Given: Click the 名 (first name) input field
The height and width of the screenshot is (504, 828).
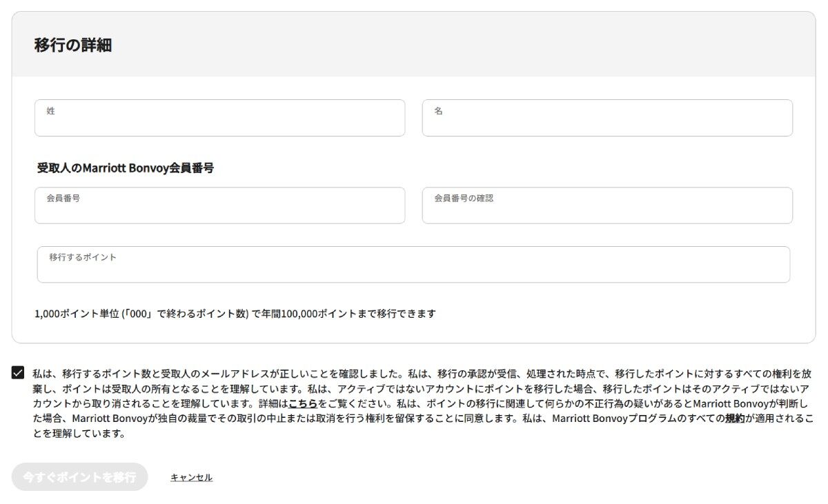Looking at the screenshot, I should (607, 118).
